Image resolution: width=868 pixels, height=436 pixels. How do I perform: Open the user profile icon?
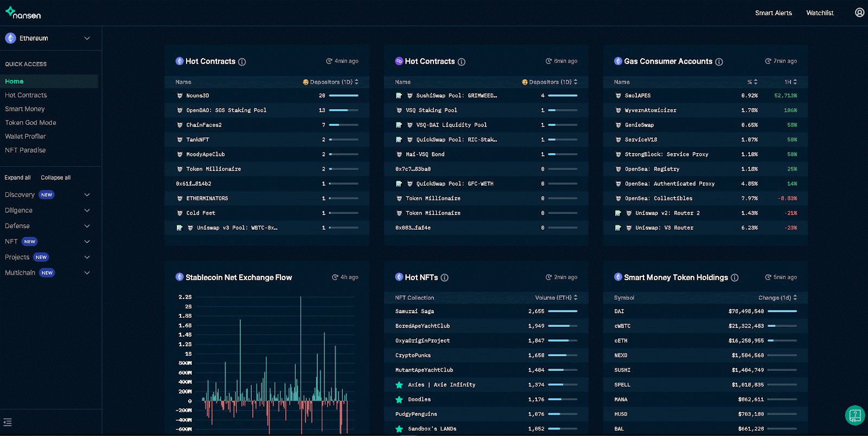click(x=859, y=12)
